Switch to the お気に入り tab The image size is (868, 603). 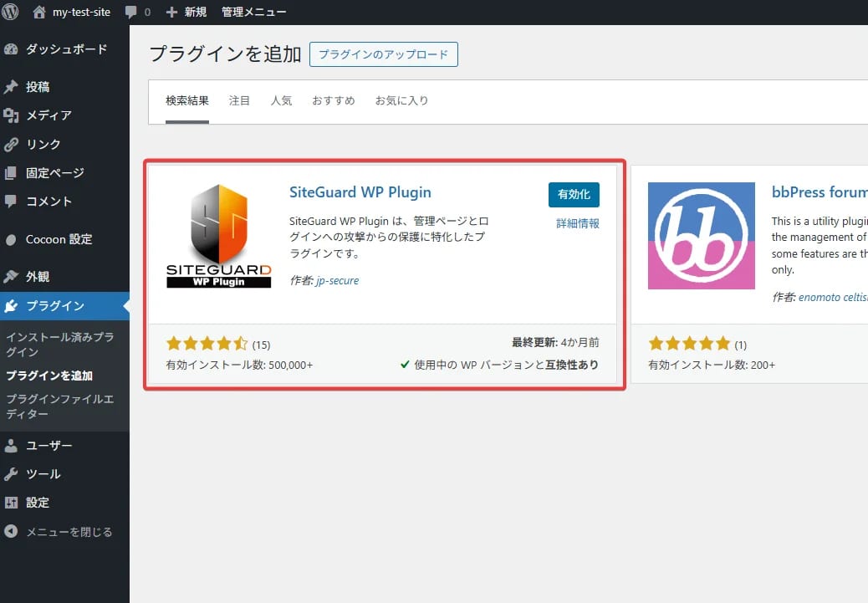(402, 100)
